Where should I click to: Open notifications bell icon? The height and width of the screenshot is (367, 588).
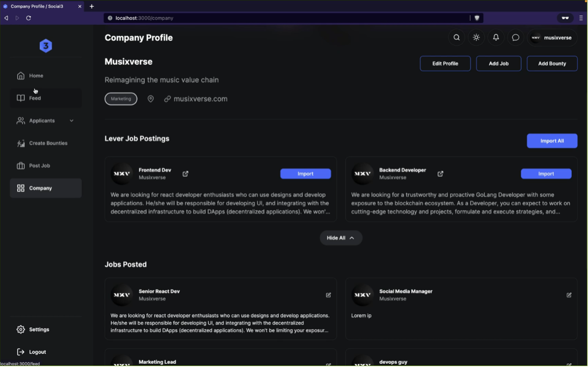click(496, 38)
